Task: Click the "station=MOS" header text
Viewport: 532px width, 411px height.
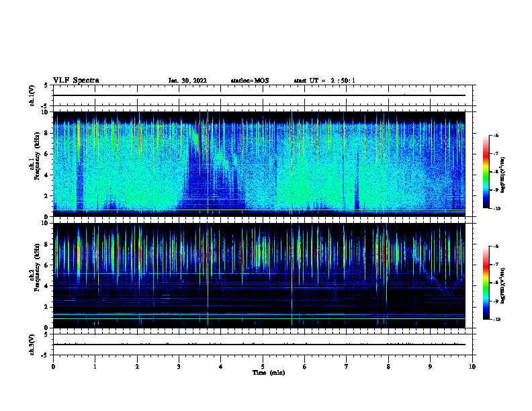Action: click(x=250, y=81)
